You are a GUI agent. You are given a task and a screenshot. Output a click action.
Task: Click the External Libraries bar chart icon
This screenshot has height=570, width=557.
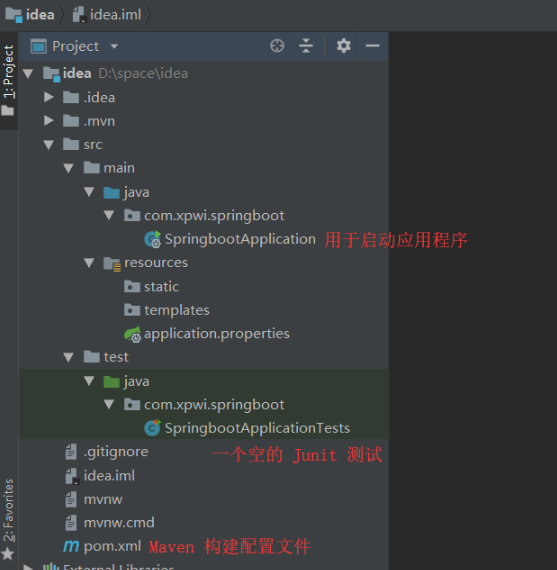click(51, 567)
